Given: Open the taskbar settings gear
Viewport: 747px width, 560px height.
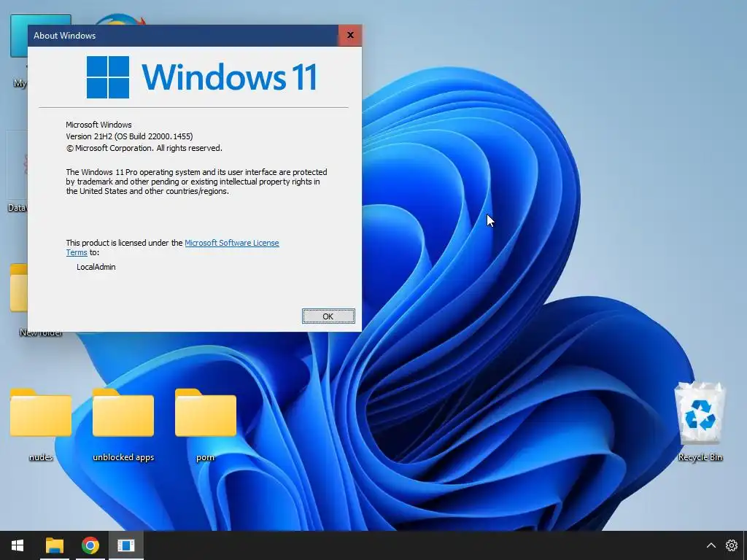Looking at the screenshot, I should click(x=731, y=545).
